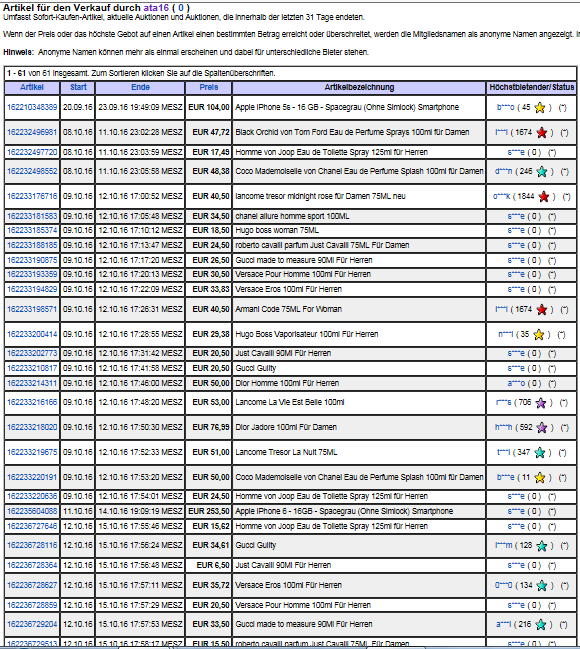Open article number 162233176716

[x=32, y=196]
